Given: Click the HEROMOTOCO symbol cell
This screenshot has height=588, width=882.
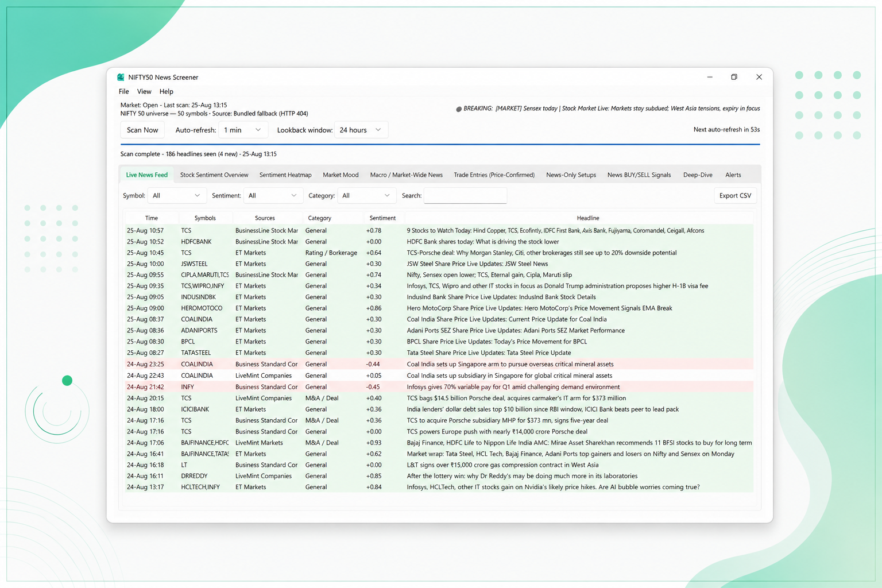Looking at the screenshot, I should coord(202,308).
